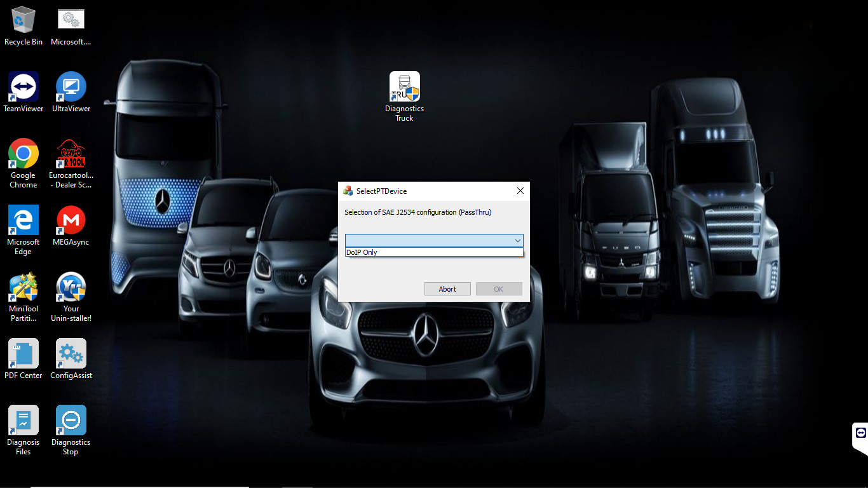Click the Abort button

pos(447,289)
